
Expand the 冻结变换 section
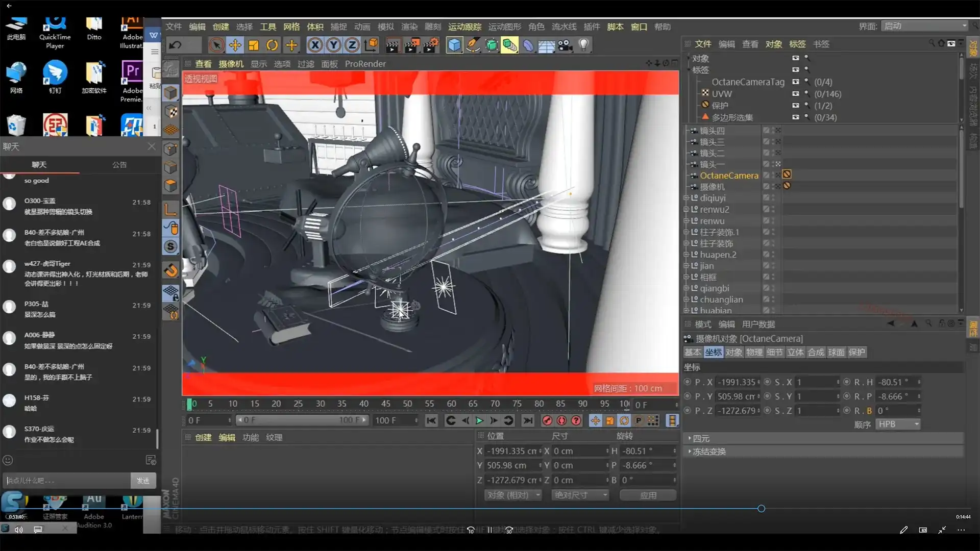pos(690,452)
